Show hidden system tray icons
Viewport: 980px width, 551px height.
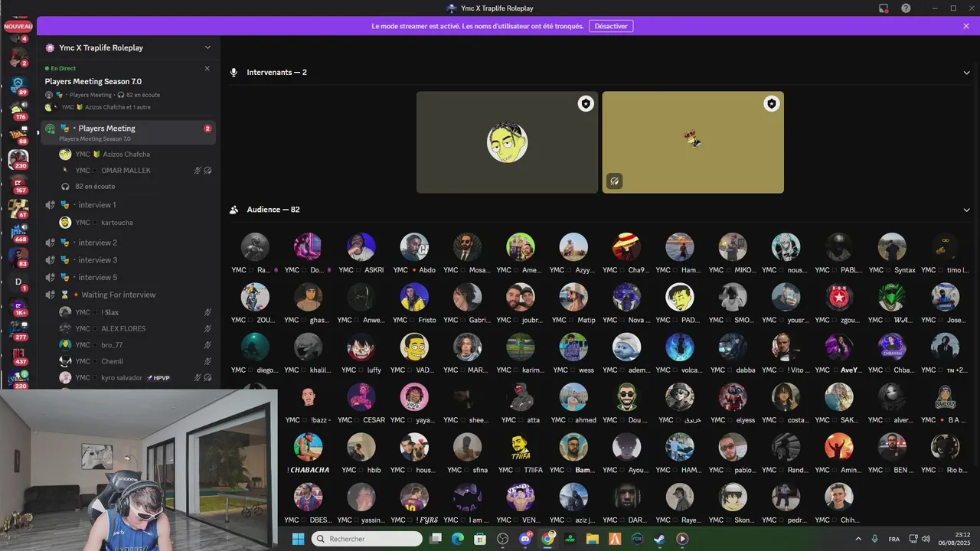(857, 539)
